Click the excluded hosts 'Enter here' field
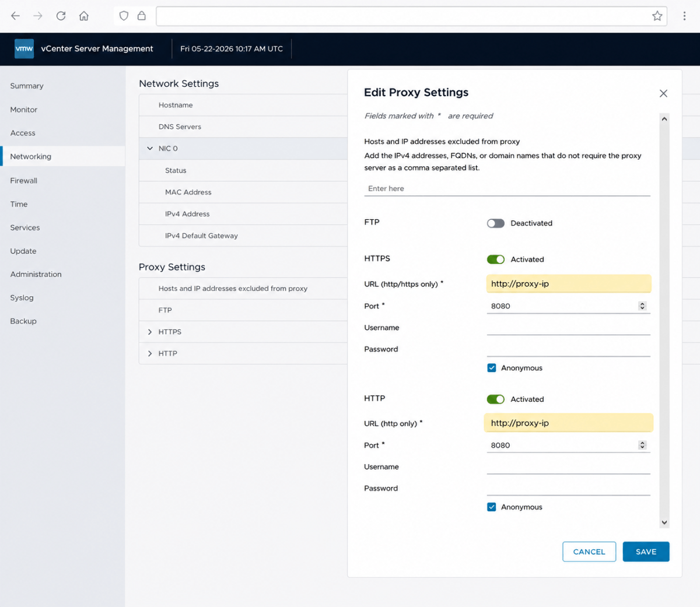This screenshot has height=607, width=700. [x=507, y=189]
